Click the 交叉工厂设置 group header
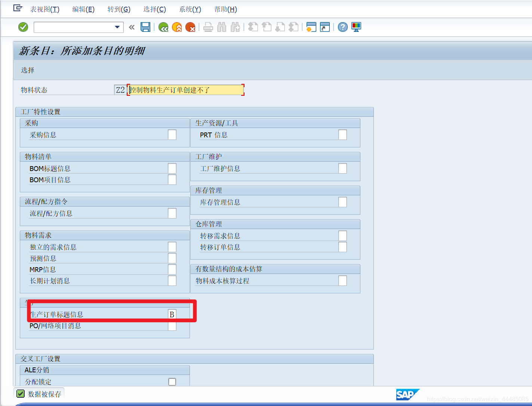 (x=194, y=359)
